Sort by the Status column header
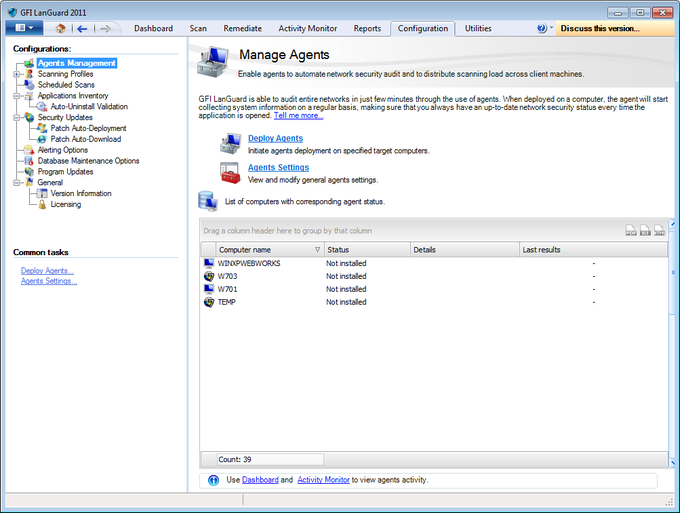The height and width of the screenshot is (513, 680). (x=367, y=250)
